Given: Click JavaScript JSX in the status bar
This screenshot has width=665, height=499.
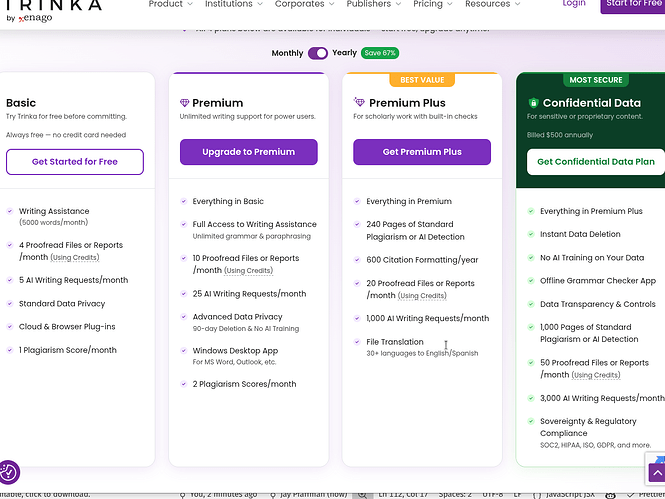Looking at the screenshot, I should click(570, 494).
